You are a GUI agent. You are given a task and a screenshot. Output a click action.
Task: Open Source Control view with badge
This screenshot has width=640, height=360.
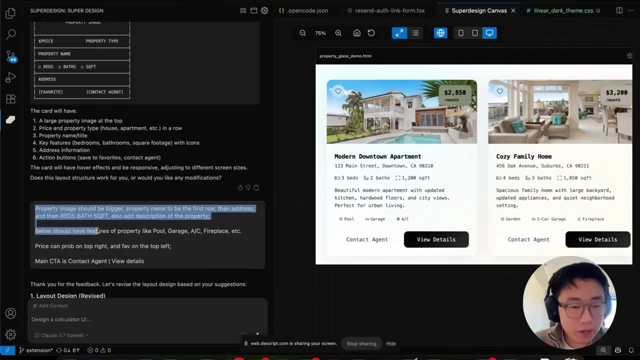pos(11,56)
